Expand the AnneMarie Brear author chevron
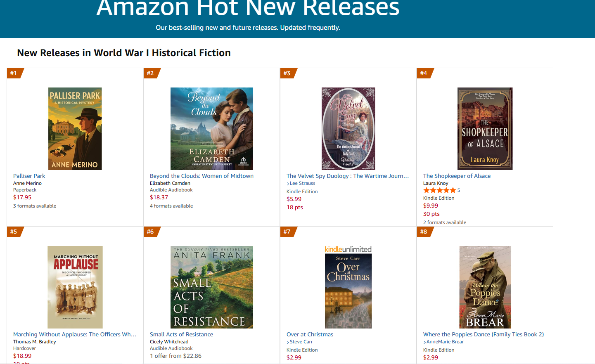This screenshot has width=595, height=364. point(424,342)
